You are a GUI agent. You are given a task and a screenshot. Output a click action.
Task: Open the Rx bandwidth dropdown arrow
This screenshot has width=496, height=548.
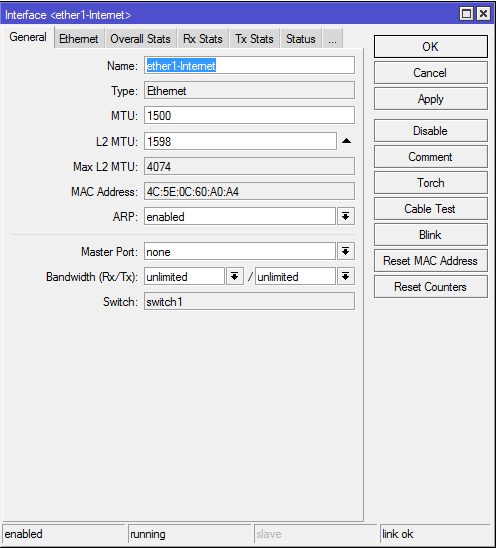pyautogui.click(x=235, y=276)
